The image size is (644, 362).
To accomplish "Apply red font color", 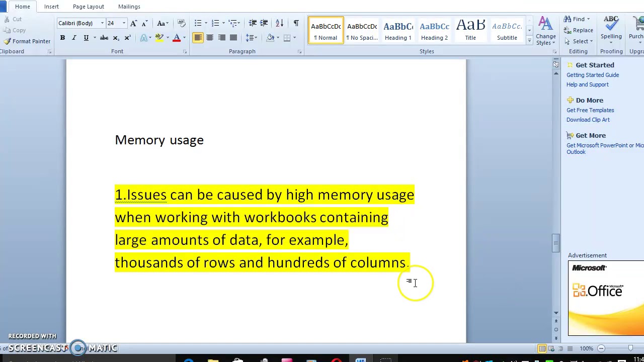I will (177, 38).
